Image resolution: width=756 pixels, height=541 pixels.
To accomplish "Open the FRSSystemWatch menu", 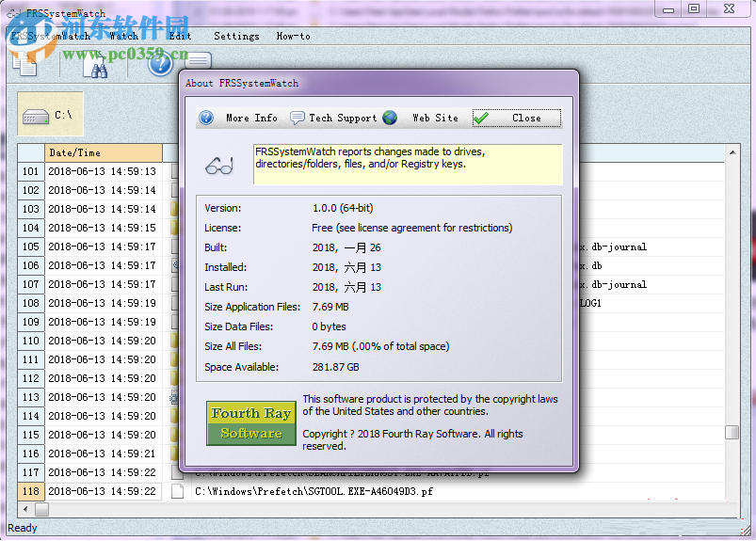I will 50,36.
